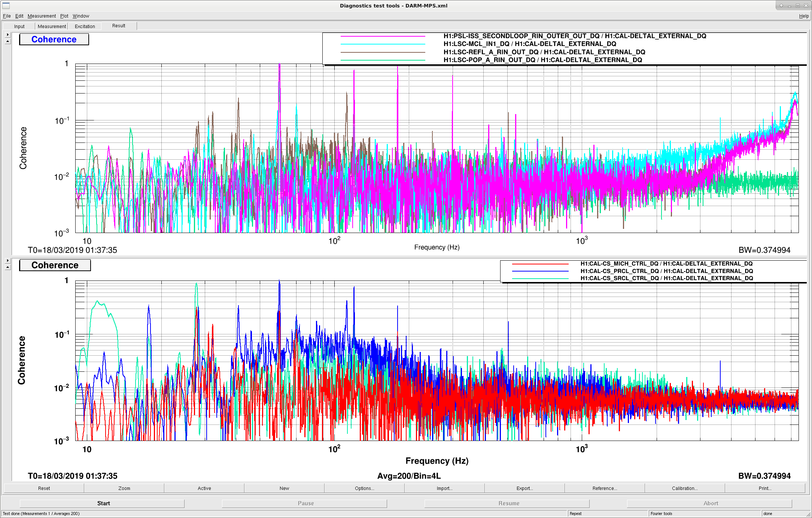812x518 pixels.
Task: Expand the bottom plot's right-arrow panel button
Action: click(x=8, y=260)
